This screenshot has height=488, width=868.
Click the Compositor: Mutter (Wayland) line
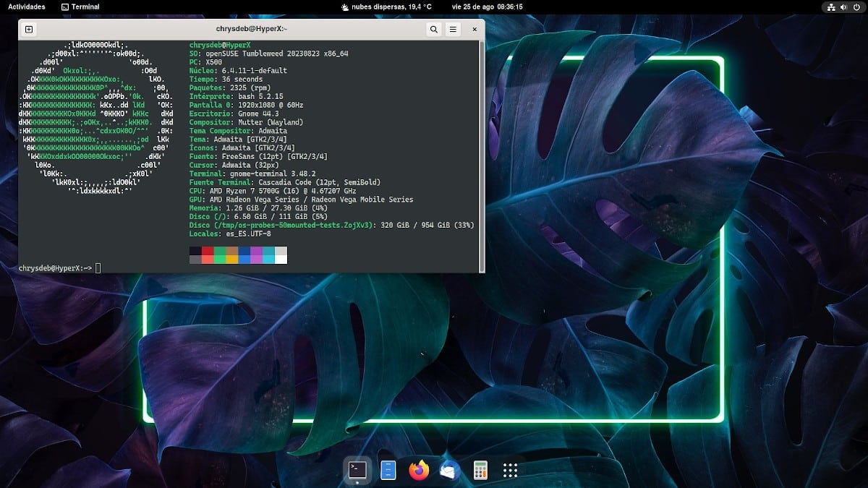[x=247, y=122]
